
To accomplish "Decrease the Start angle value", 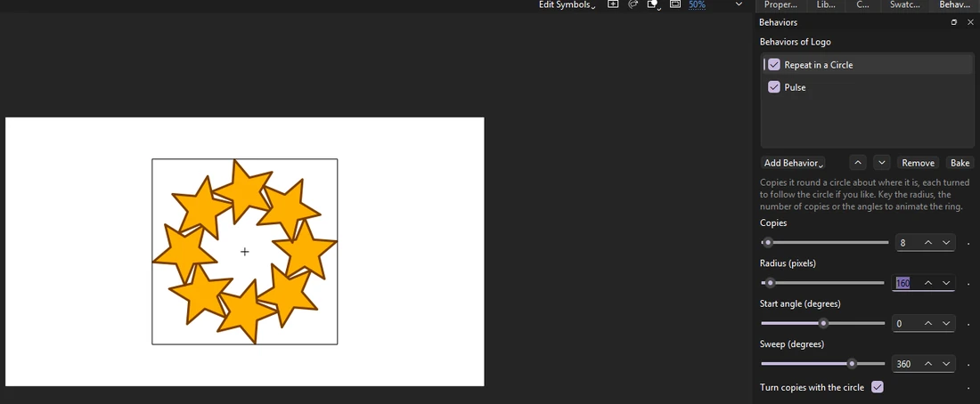I will 946,323.
